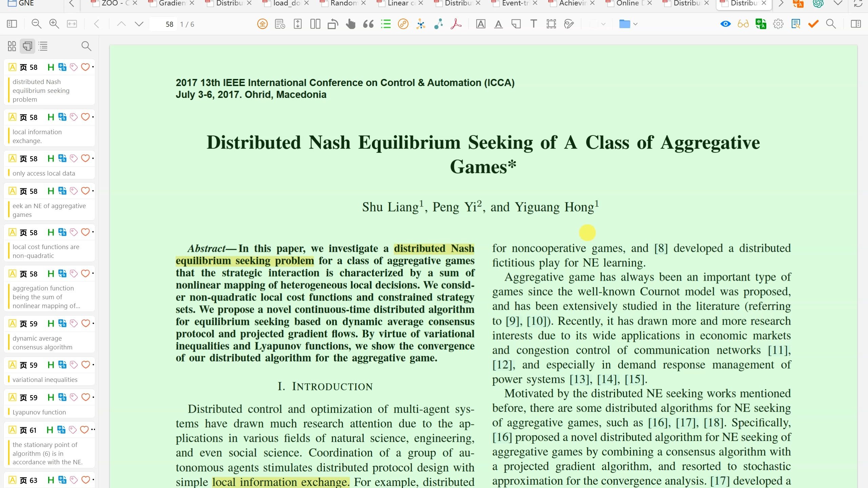
Task: Open the link insertion tool
Action: point(403,24)
